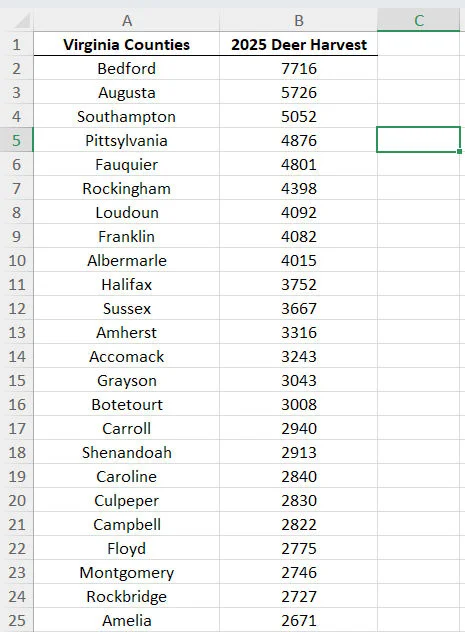Screen dimensions: 465x632
Task: Select column A header
Action: coord(127,20)
